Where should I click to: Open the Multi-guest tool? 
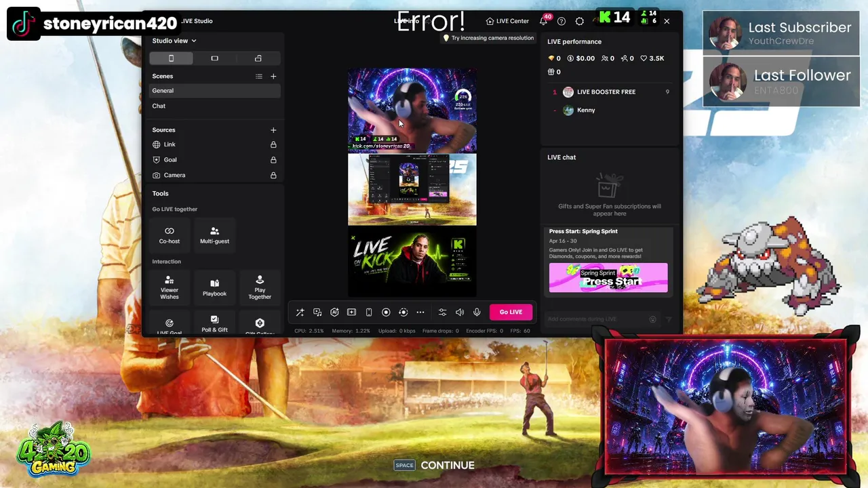click(214, 235)
